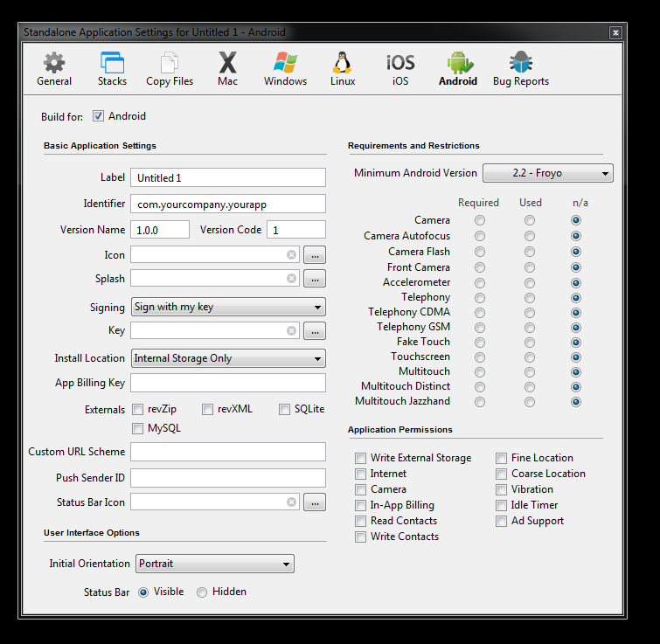Image resolution: width=660 pixels, height=644 pixels.
Task: Open the Signing dropdown
Action: point(228,307)
